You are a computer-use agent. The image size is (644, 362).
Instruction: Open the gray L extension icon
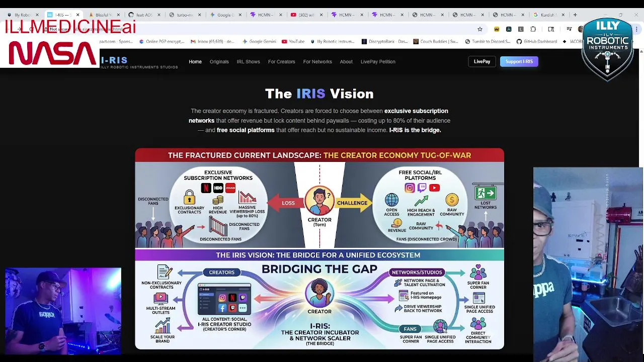pyautogui.click(x=521, y=29)
